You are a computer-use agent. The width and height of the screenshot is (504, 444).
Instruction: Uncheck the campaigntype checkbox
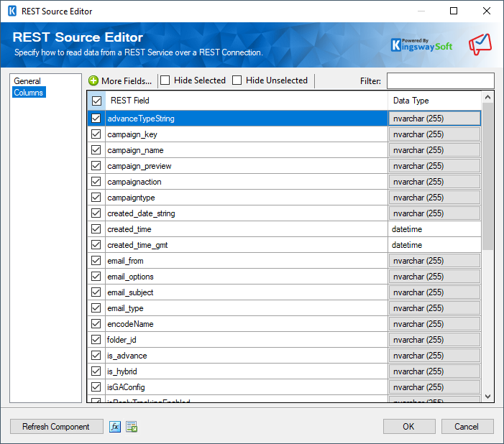(x=96, y=198)
